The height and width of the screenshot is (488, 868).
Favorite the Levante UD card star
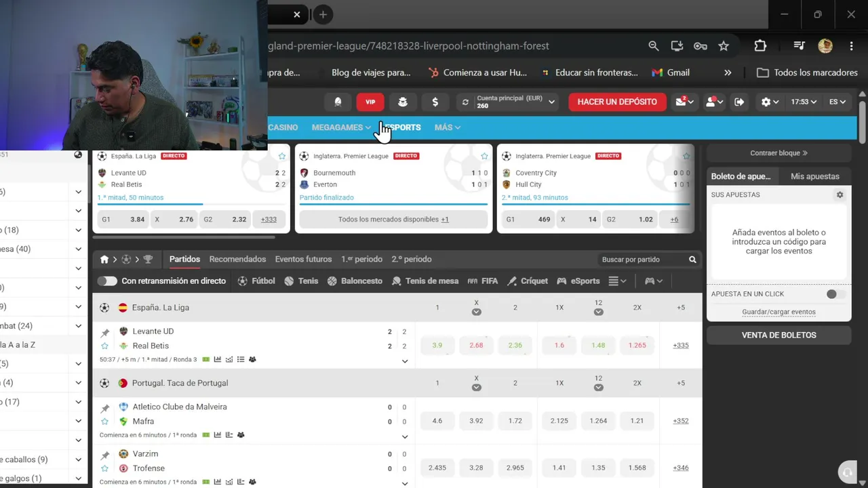tap(282, 156)
